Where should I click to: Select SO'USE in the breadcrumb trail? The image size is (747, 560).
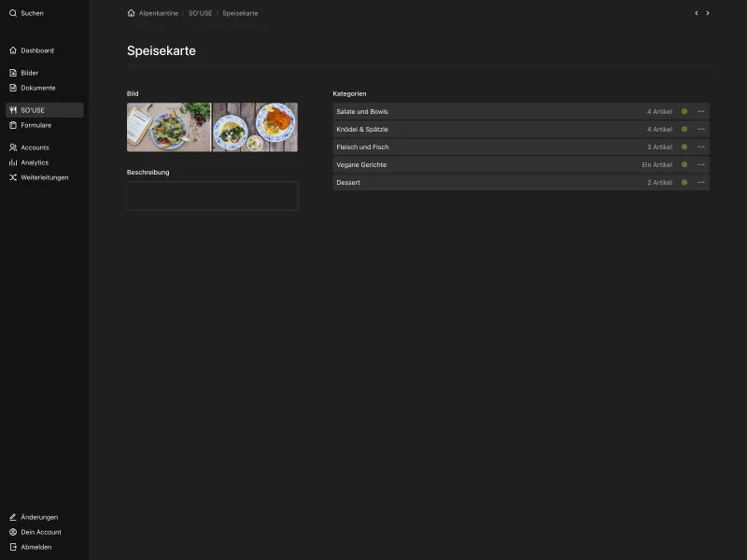(x=200, y=13)
